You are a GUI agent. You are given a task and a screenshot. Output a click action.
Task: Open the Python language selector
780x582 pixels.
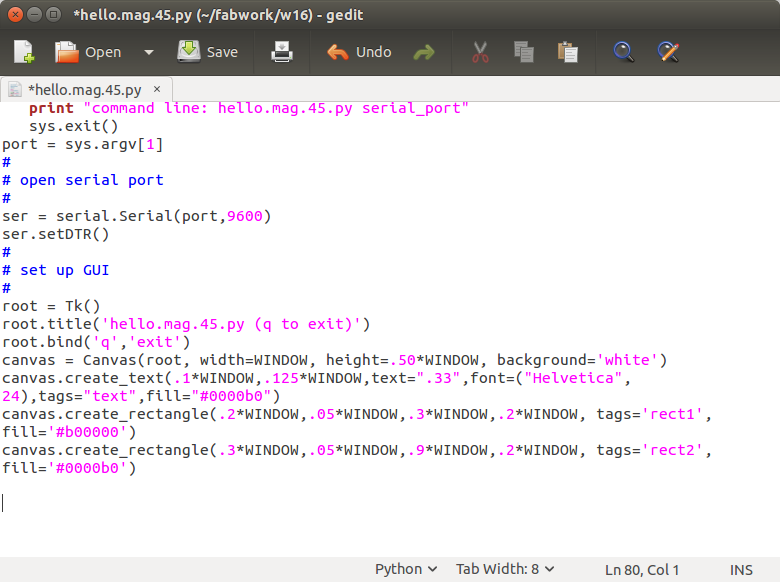(405, 569)
